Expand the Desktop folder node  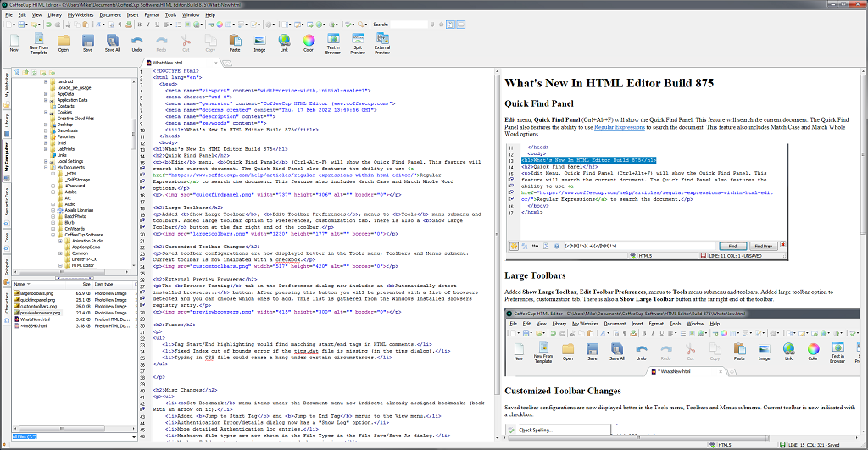46,125
